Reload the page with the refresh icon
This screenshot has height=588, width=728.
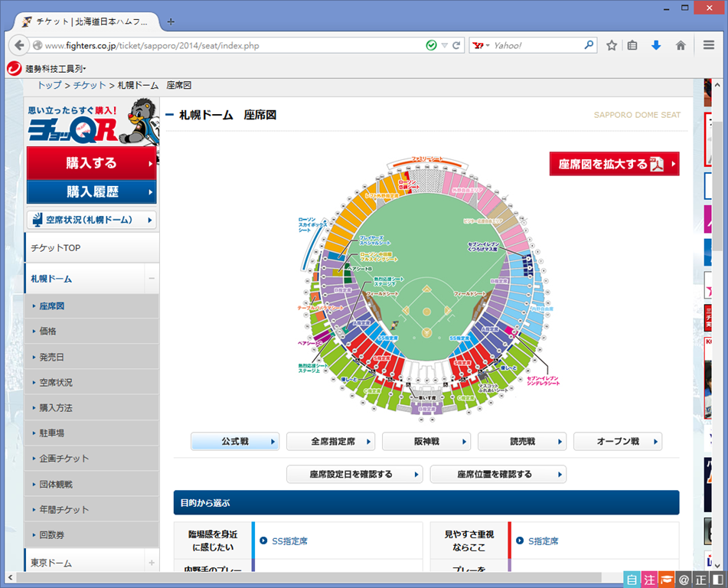[x=456, y=45]
